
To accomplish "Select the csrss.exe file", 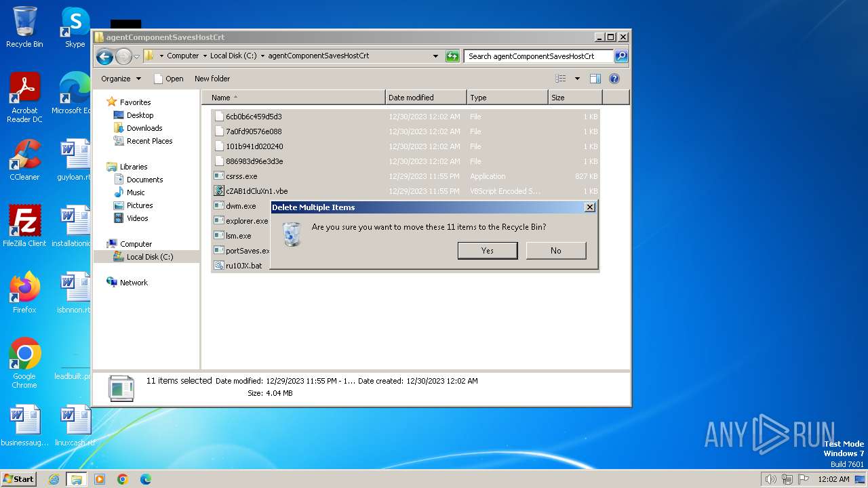I will [405, 176].
